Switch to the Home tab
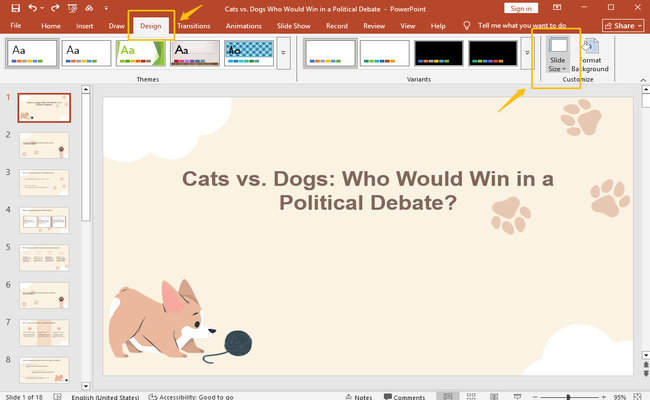650x400 pixels. pyautogui.click(x=51, y=26)
